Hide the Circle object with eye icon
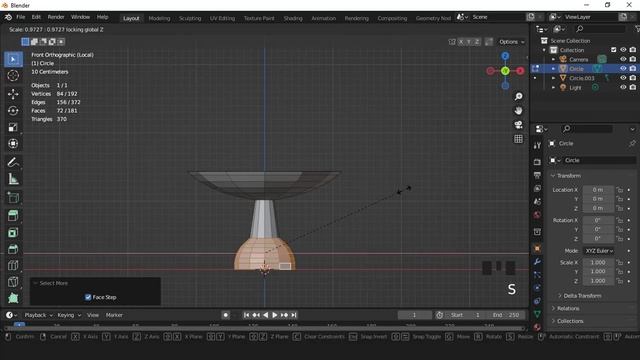This screenshot has height=360, width=640. pyautogui.click(x=623, y=69)
